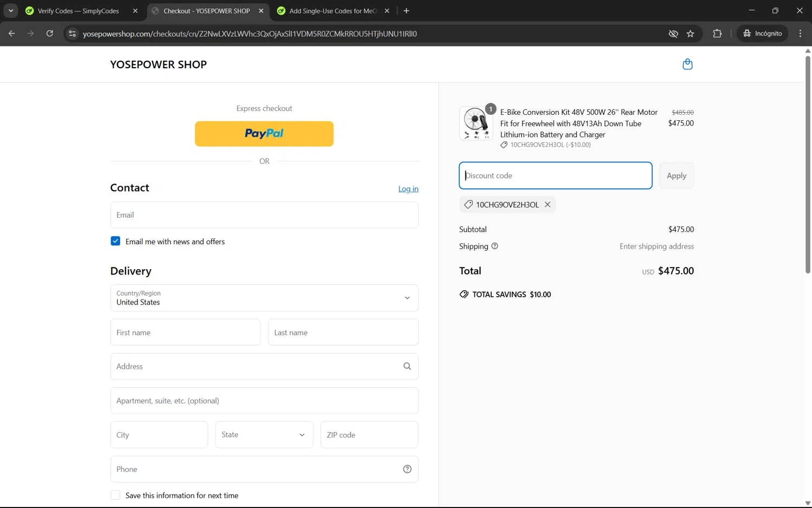
Task: Open the browser extensions puzzle icon
Action: (717, 34)
